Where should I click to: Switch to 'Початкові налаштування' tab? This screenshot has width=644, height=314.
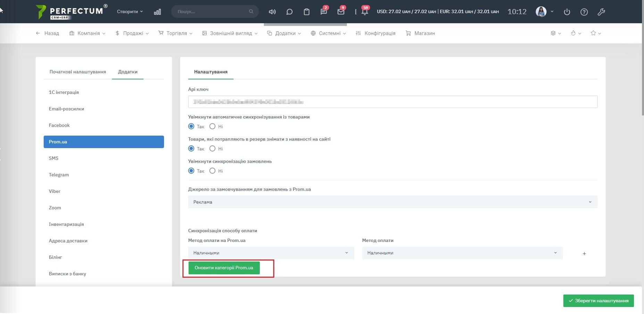tap(77, 72)
